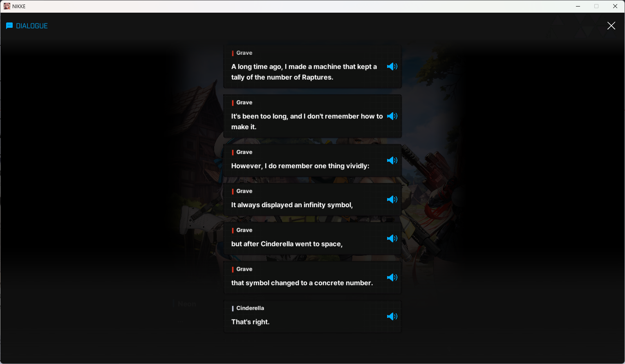The width and height of the screenshot is (625, 364).
Task: Click the Cinderella speaker name
Action: coord(250,308)
